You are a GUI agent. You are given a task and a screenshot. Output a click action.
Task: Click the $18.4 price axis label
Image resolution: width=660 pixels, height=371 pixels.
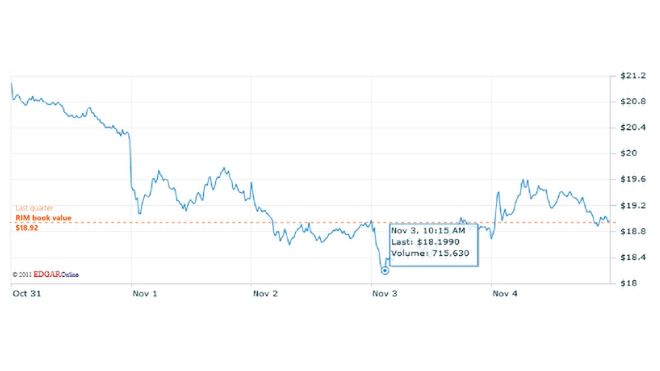pos(633,257)
